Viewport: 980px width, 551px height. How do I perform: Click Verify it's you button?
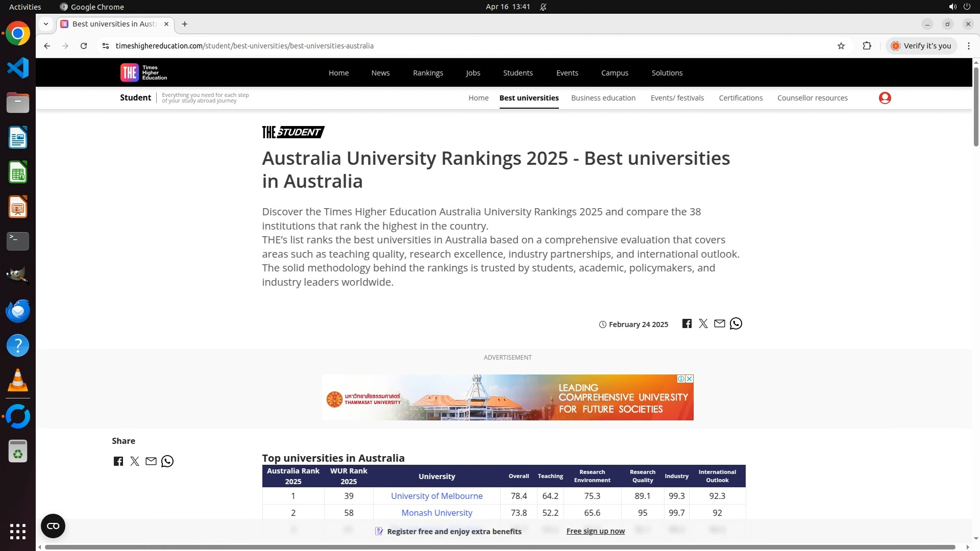(921, 46)
